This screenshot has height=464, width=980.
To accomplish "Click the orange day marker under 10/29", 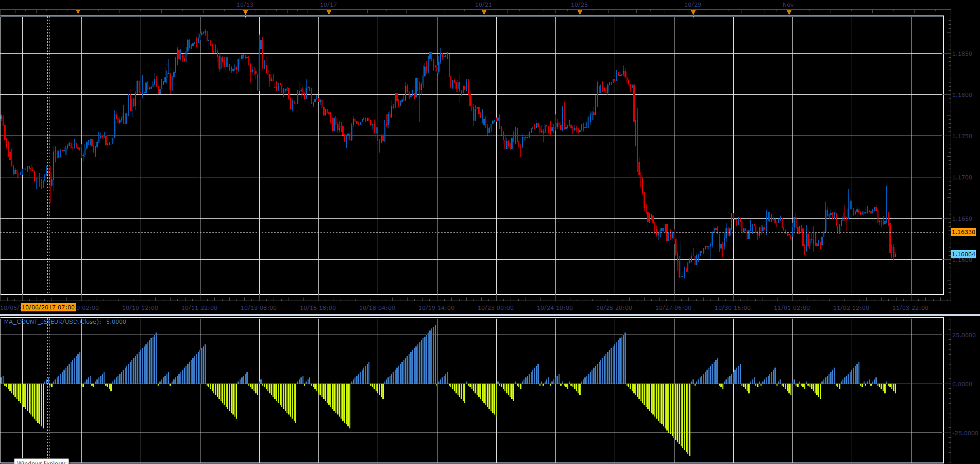I will pos(693,13).
